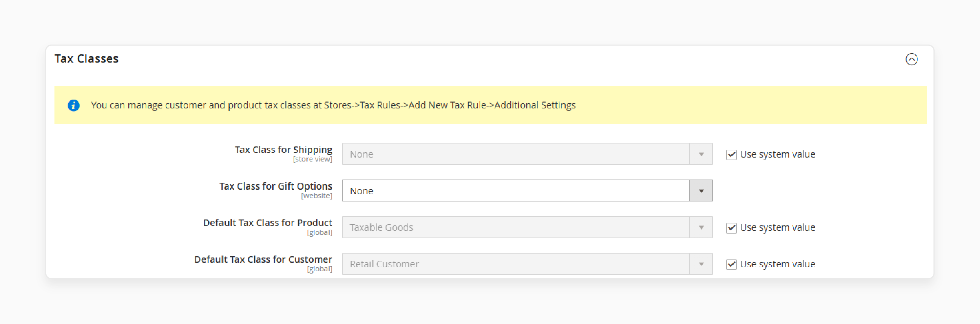The width and height of the screenshot is (980, 324).
Task: Open Default Tax Class for Product dropdown
Action: click(x=527, y=227)
